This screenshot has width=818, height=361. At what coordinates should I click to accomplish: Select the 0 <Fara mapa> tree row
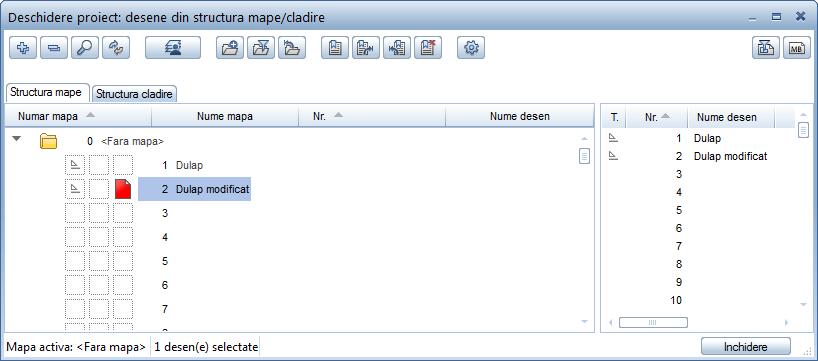125,141
